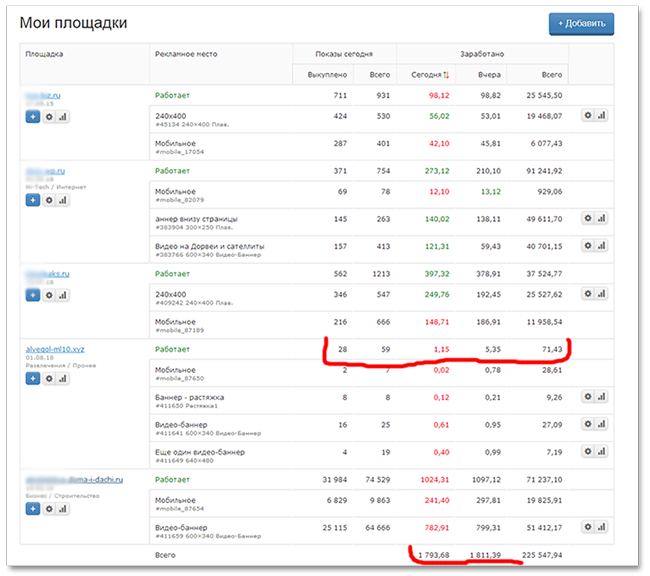Show stats chart for ad slot #409242

point(601,295)
